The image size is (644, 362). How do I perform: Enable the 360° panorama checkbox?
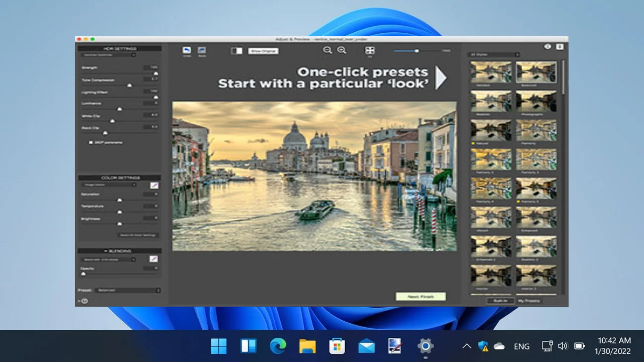(x=91, y=143)
